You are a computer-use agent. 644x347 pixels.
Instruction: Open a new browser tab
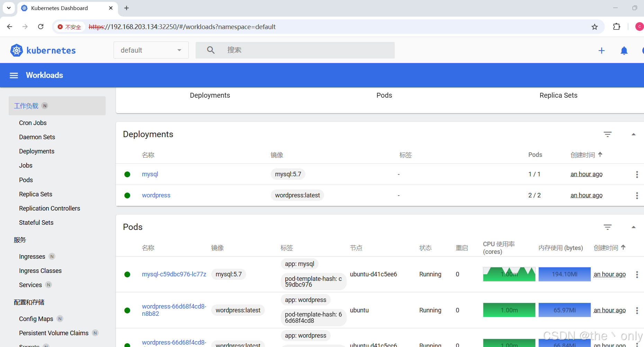tap(126, 8)
